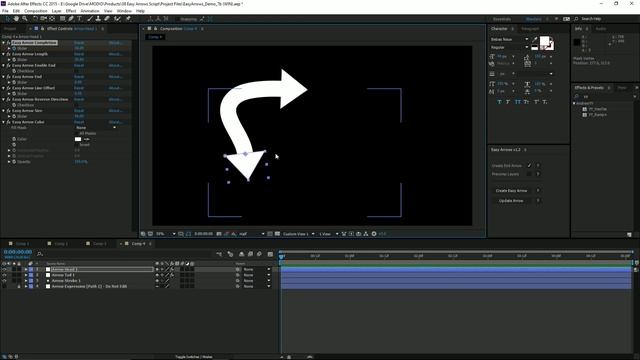Reset the Easy Arrow Length effect
Image resolution: width=640 pixels, height=360 pixels.
coord(79,54)
